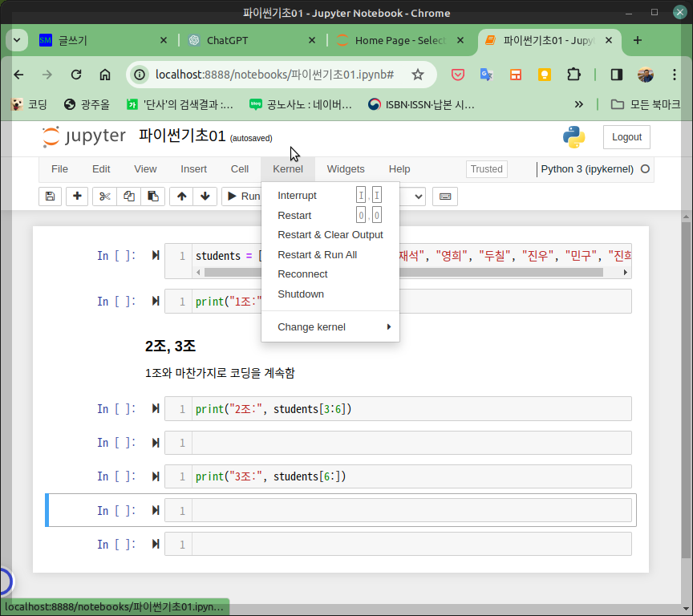Toggle the Trusted notebook indicator

tap(487, 168)
